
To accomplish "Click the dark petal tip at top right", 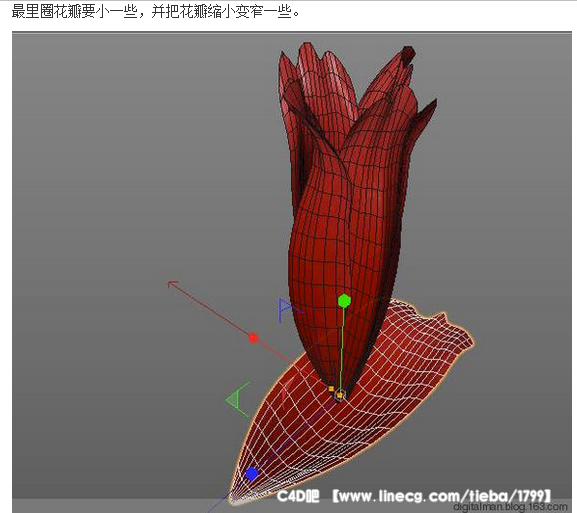I will click(408, 54).
